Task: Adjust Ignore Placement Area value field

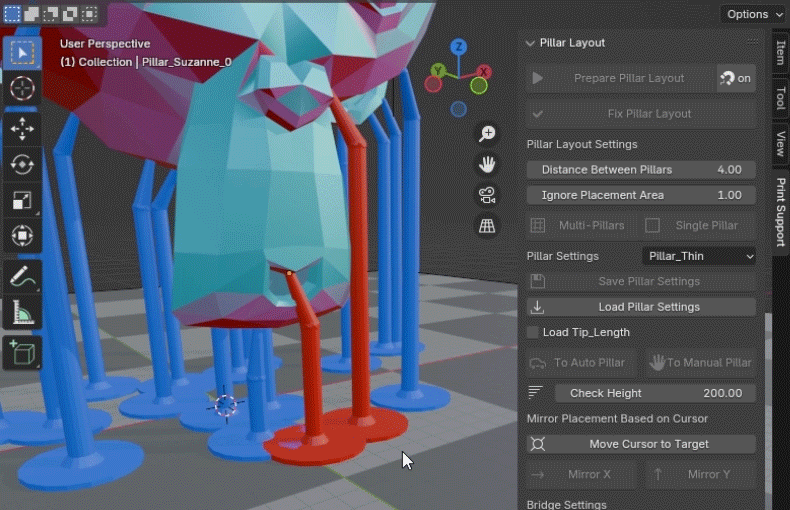Action: (x=641, y=195)
